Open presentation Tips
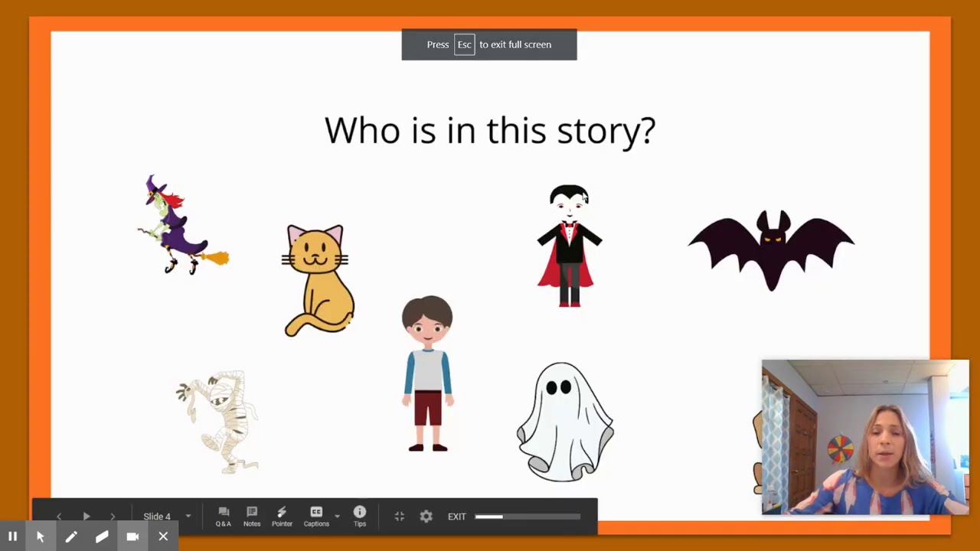Screen dimensions: 980x551 click(x=360, y=517)
